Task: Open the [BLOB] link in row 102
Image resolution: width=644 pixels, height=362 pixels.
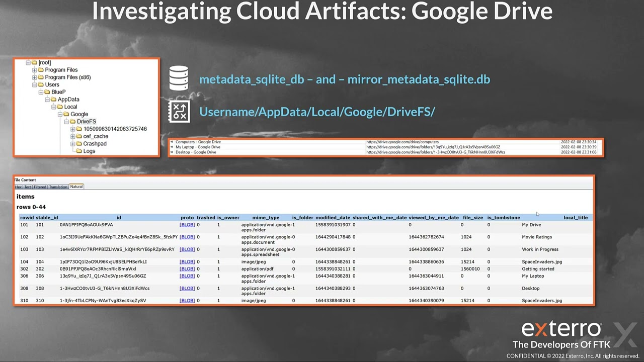Action: pyautogui.click(x=187, y=237)
